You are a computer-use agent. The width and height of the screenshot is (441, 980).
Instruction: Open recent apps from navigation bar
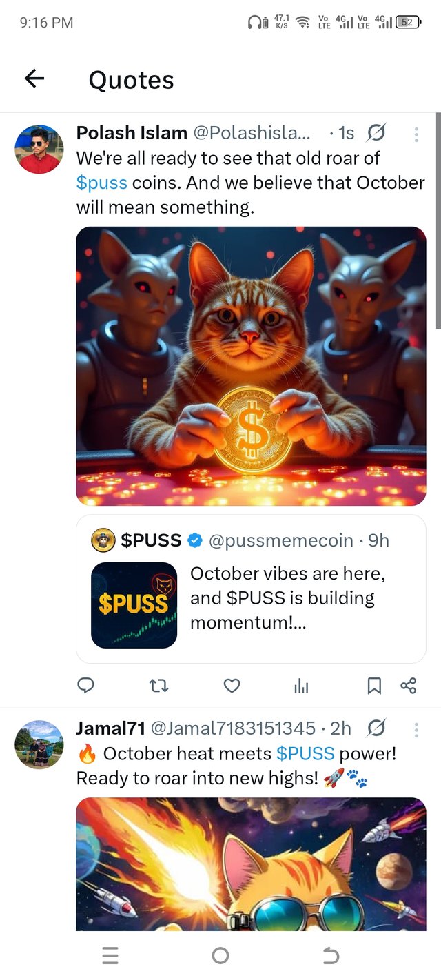click(x=110, y=955)
